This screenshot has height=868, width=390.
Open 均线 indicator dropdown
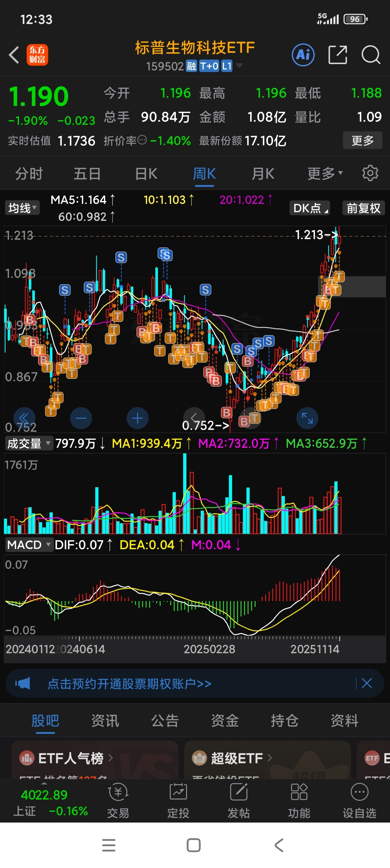tap(22, 208)
